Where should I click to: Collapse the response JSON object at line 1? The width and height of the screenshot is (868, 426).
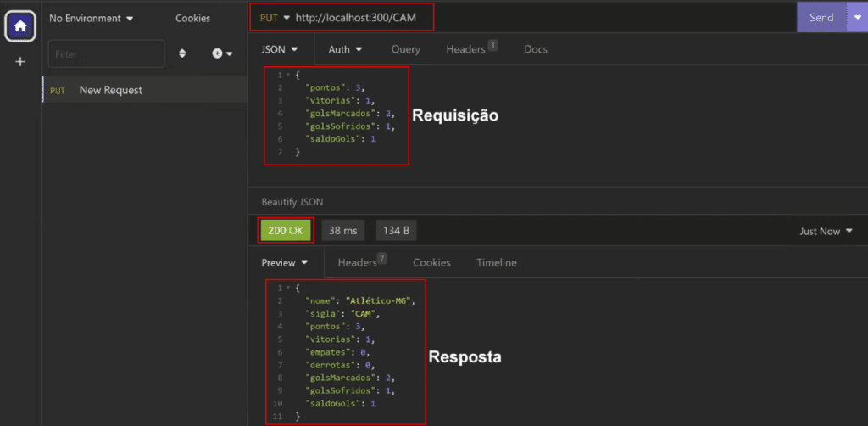[288, 288]
